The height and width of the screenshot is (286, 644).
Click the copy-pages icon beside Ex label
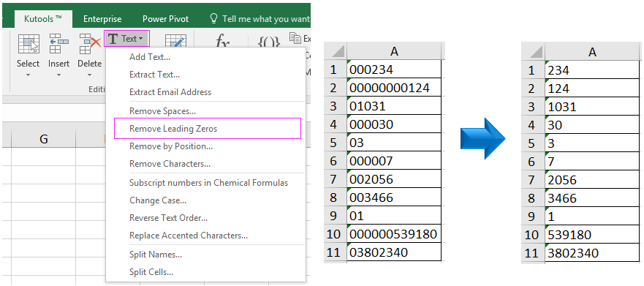tap(295, 38)
